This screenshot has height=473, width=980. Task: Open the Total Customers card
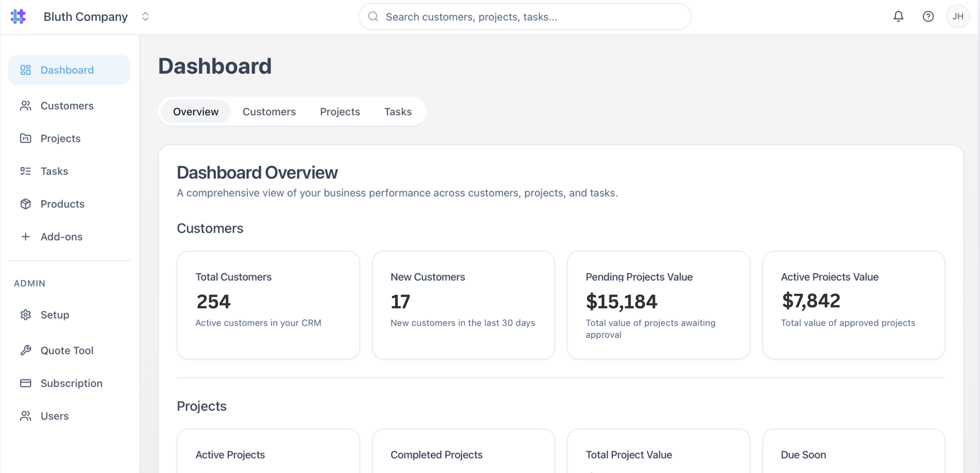pyautogui.click(x=268, y=305)
